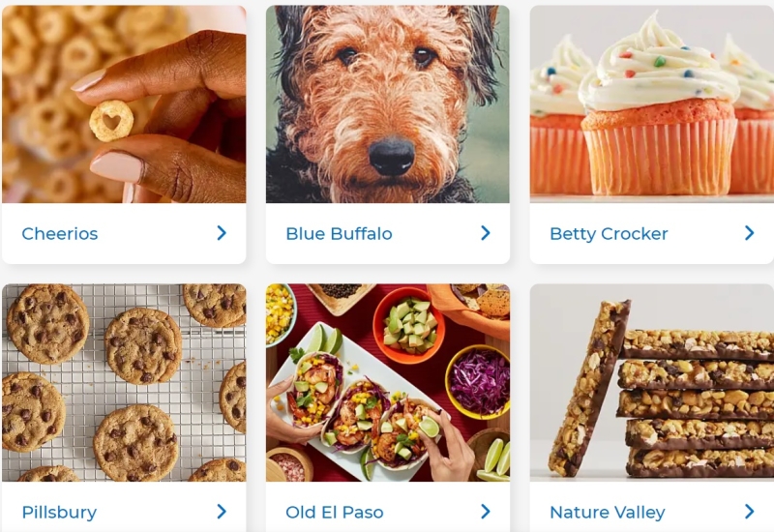Click the dog's black nose

click(x=392, y=157)
